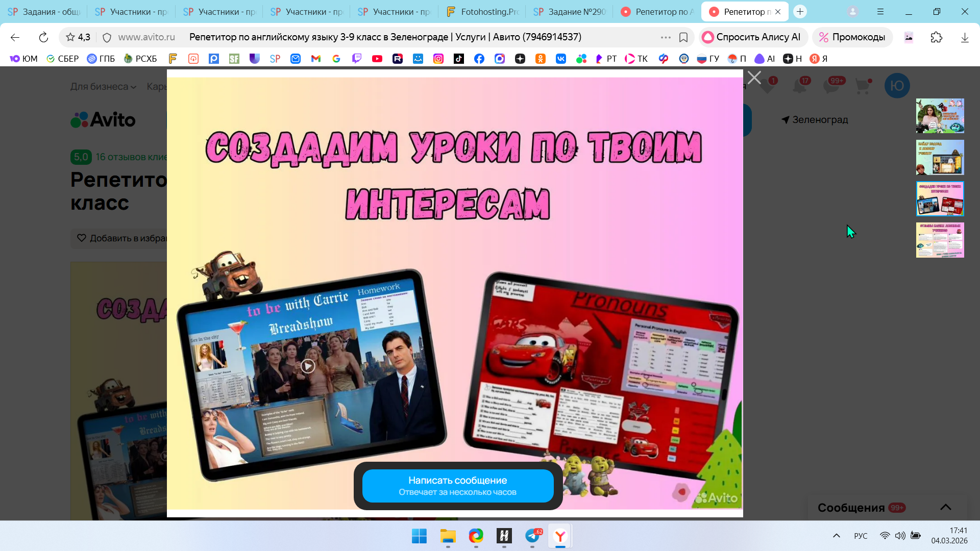This screenshot has width=980, height=551.
Task: Click the VK bookmark icon
Action: (x=560, y=59)
